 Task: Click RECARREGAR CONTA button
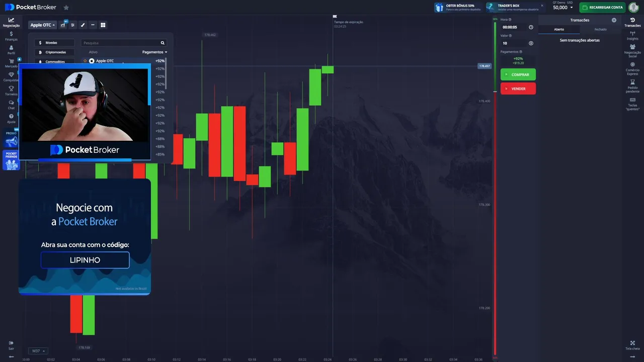coord(602,8)
